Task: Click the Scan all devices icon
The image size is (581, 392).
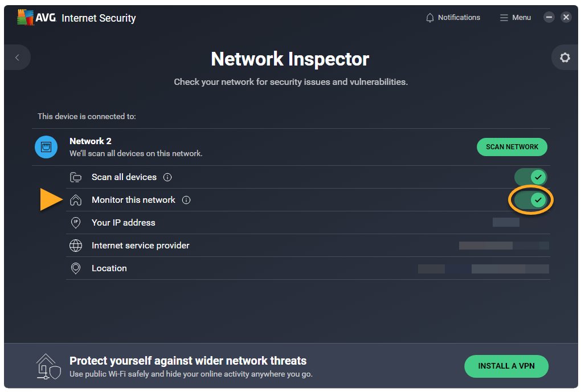Action: [x=76, y=177]
